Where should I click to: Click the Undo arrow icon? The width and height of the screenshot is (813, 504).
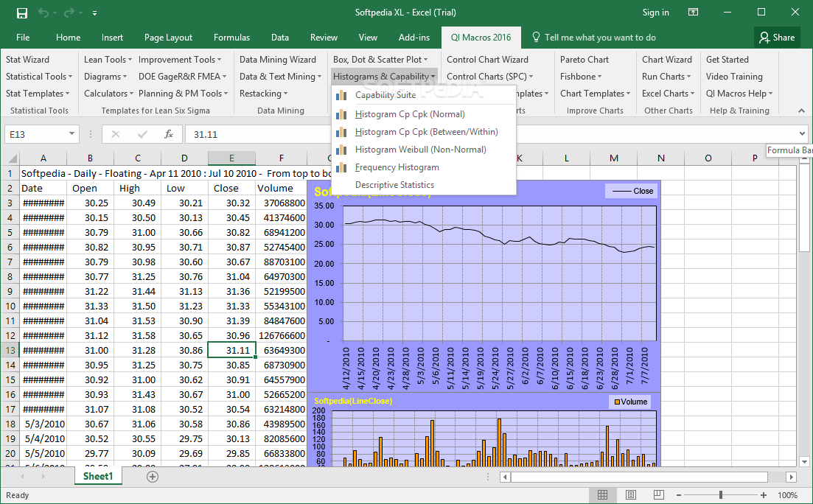pos(43,13)
